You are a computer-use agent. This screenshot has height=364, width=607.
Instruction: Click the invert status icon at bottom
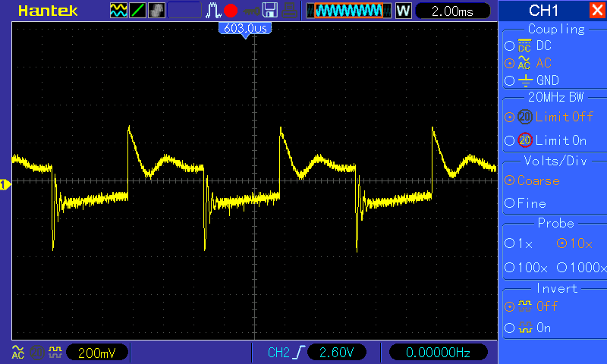(55, 352)
